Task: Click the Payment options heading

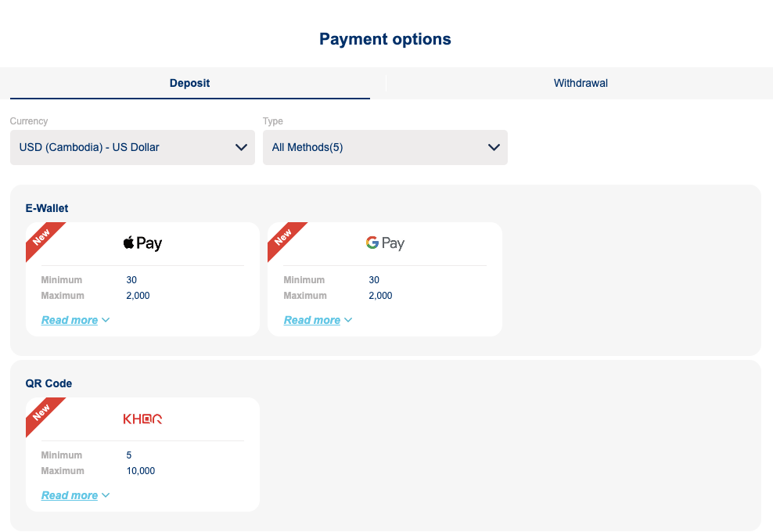Action: [x=385, y=39]
